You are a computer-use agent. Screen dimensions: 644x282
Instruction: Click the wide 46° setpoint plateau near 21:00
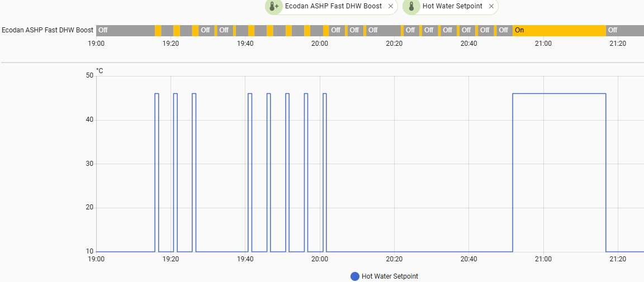(559, 94)
